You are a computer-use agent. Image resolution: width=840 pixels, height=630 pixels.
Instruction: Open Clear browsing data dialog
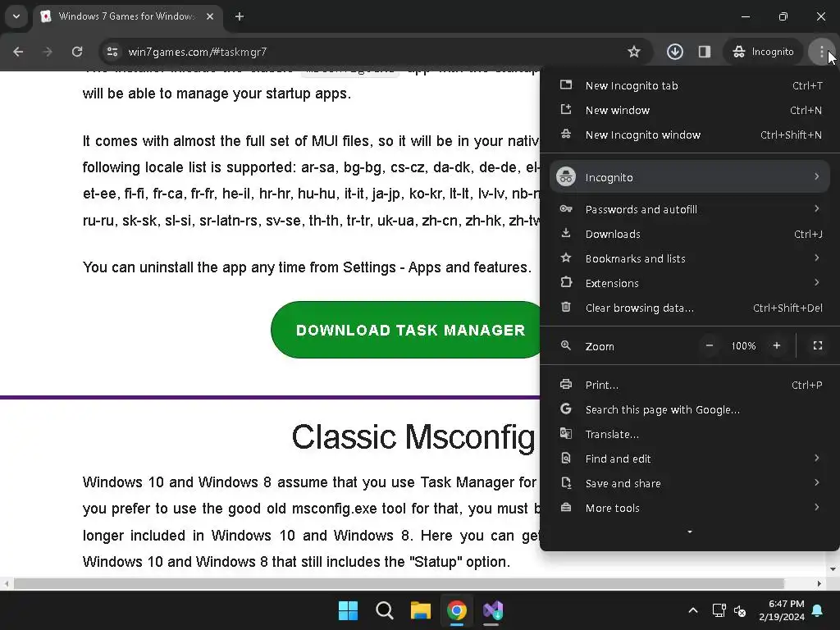pos(690,308)
